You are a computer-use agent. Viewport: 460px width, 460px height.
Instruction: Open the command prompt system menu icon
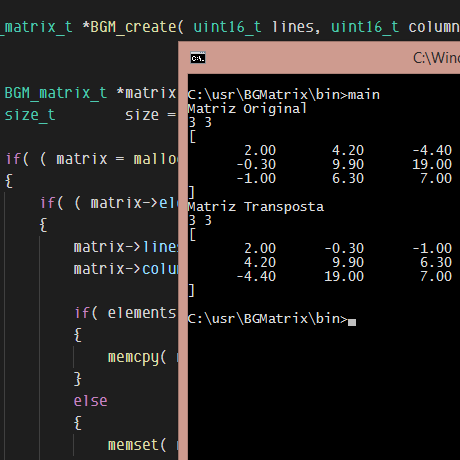(198, 58)
